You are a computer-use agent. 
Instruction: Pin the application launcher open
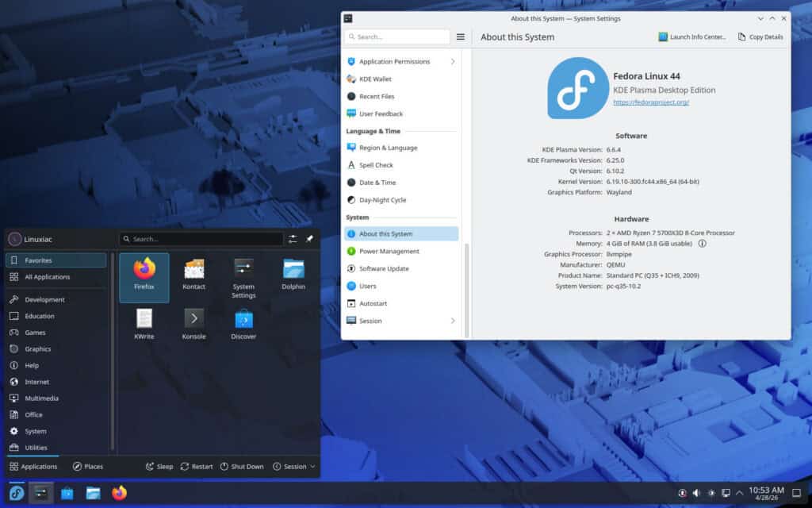(310, 238)
